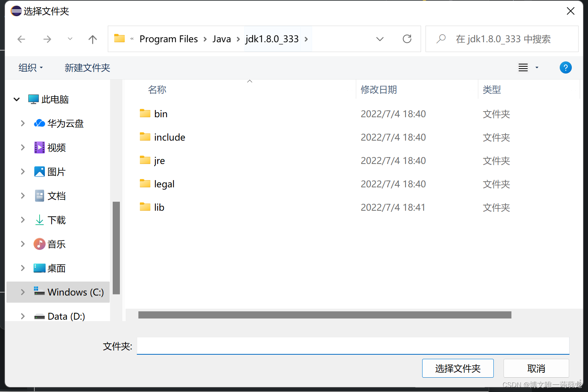Expand the 视频 tree node

tap(23, 148)
